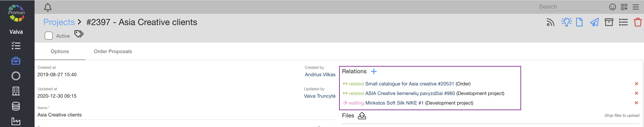Open the tags icon beside Active
The height and width of the screenshot is (127, 644).
coord(79,34)
